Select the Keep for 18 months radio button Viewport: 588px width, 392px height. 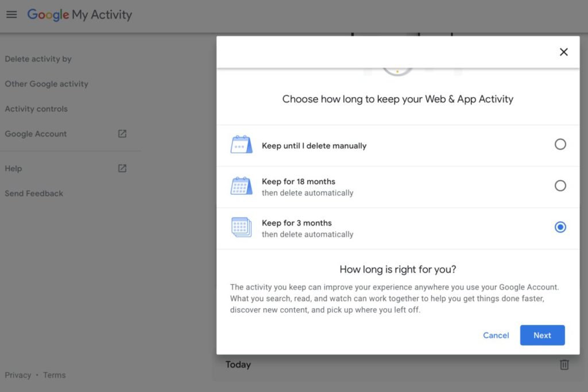pos(560,185)
